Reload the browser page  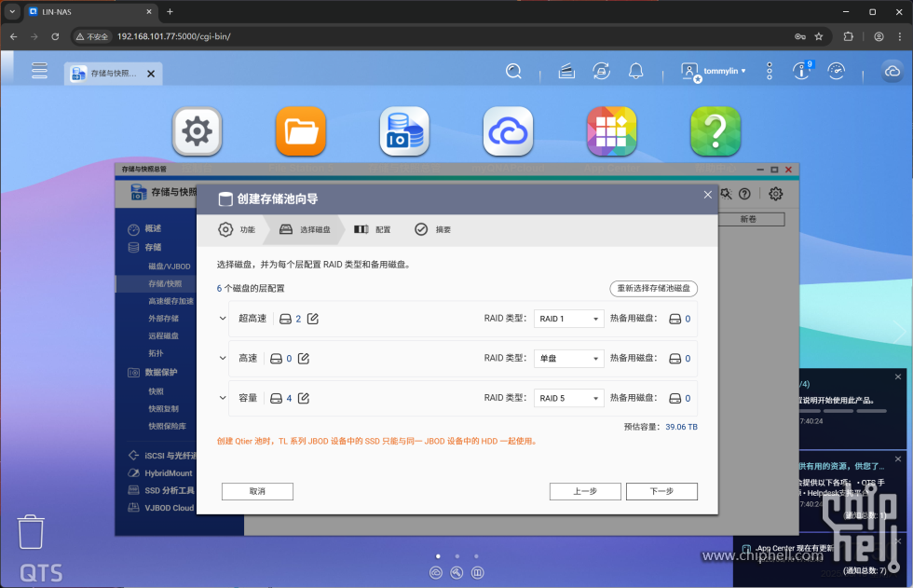(x=55, y=36)
